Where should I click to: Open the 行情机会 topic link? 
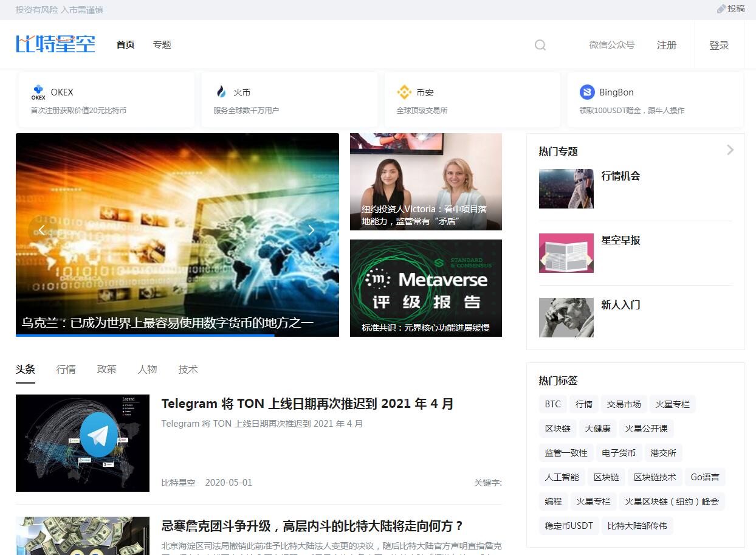point(620,176)
